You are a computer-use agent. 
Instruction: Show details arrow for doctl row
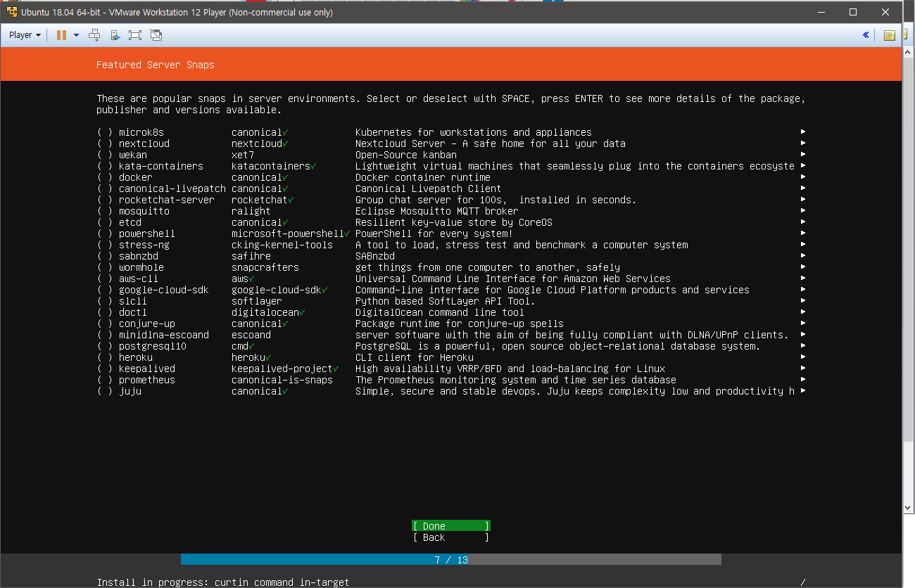(x=803, y=312)
